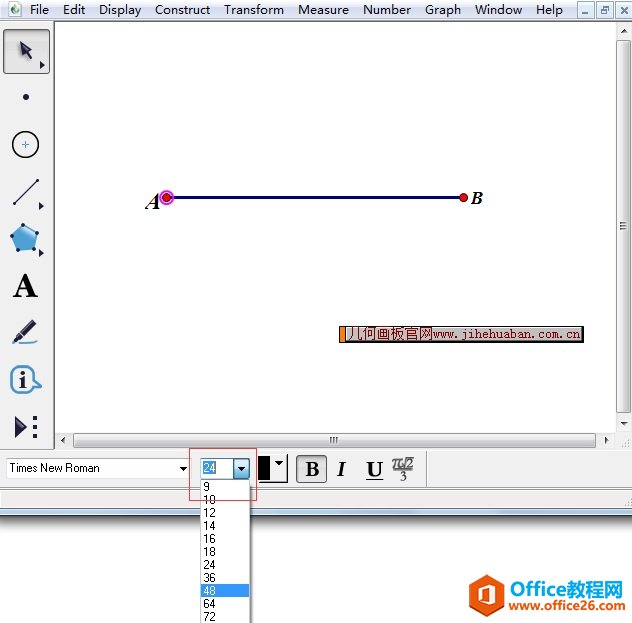
Task: Open the Display menu
Action: pyautogui.click(x=120, y=10)
